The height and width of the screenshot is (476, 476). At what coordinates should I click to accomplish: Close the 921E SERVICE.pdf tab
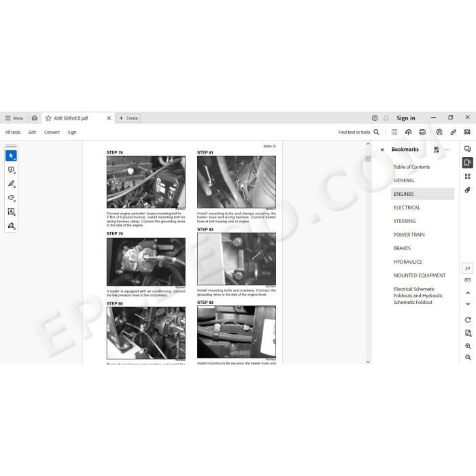(x=109, y=118)
